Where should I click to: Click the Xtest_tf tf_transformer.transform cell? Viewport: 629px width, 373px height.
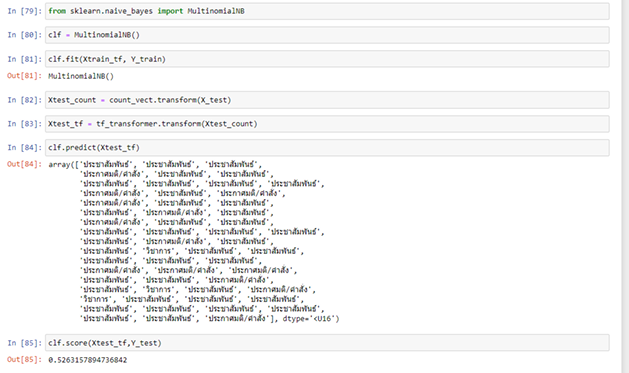(x=327, y=124)
